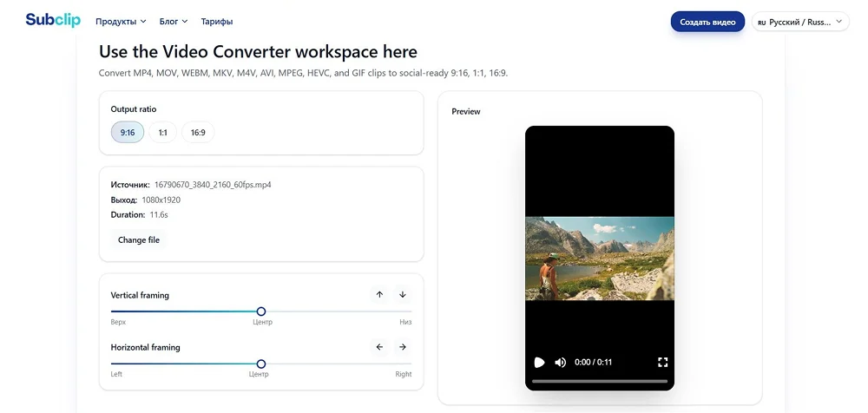Viewport: 868px width, 413px height.
Task: Click the Use the Video Converter workspace heading
Action: pyautogui.click(x=258, y=51)
